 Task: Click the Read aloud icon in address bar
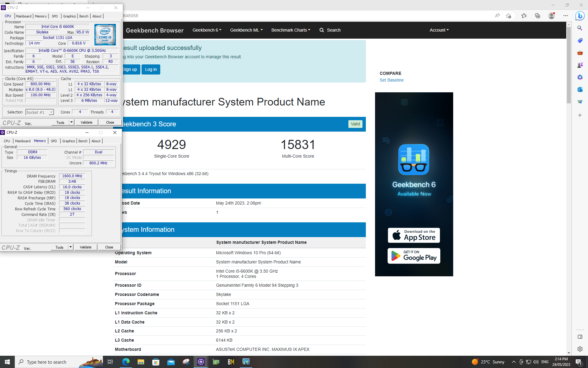[x=497, y=16]
